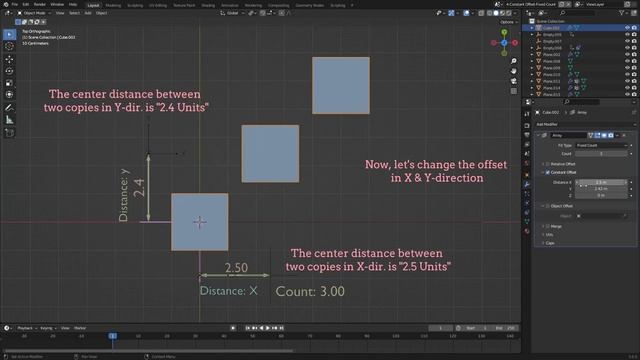The image size is (640, 360).
Task: Switch viewport to wireframe shading
Action: point(489,13)
